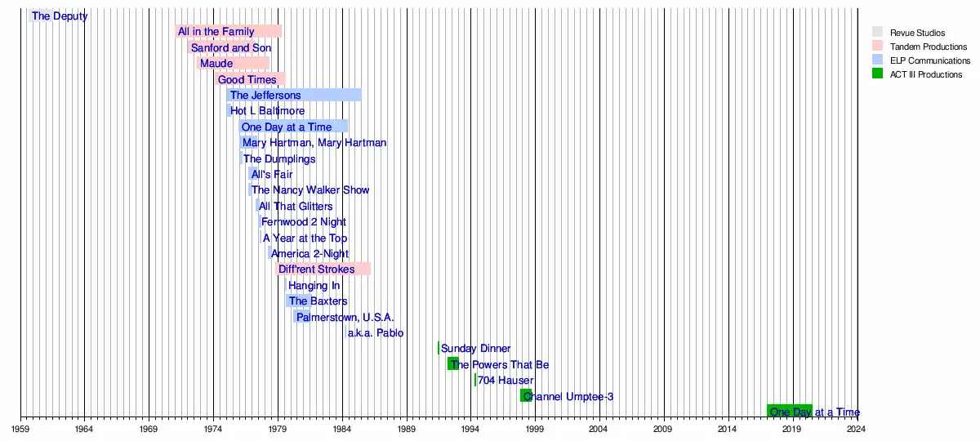980x441 pixels.
Task: Open the All in the Family link
Action: pos(216,32)
